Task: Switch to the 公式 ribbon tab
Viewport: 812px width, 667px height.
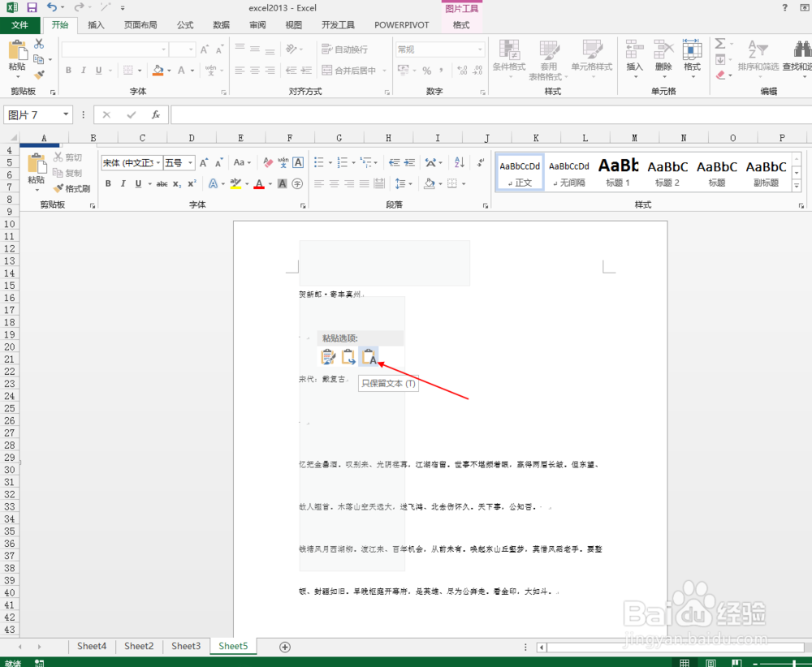Action: point(185,25)
